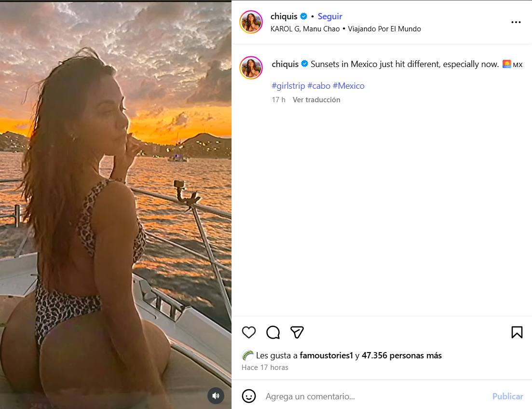
Task: View the 47.356 personas más likes list
Action: click(401, 355)
